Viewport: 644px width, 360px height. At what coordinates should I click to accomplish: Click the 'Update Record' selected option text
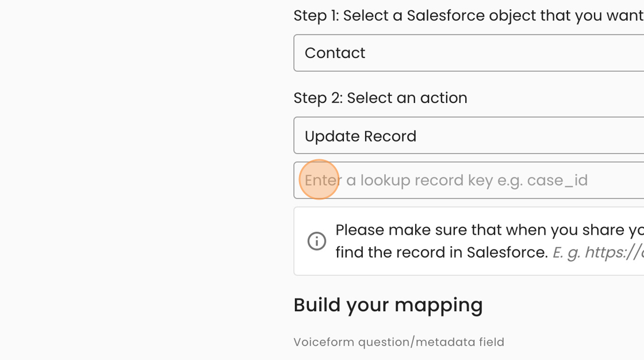click(361, 136)
